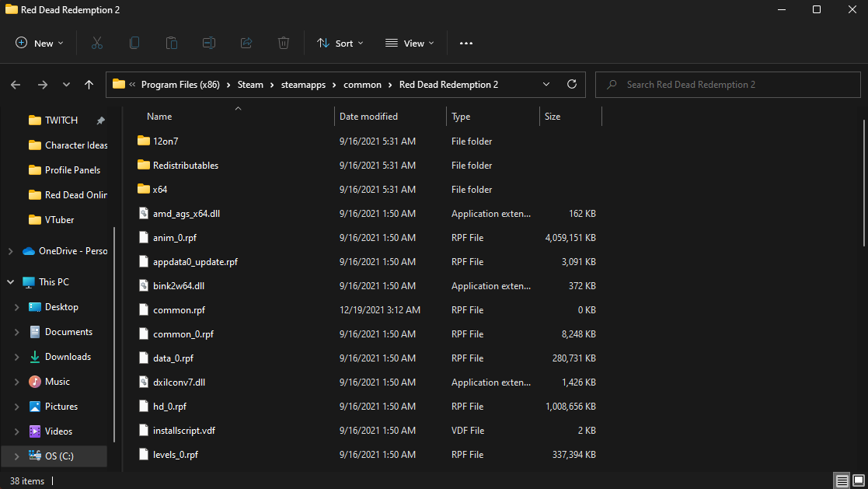The width and height of the screenshot is (868, 489).
Task: Click the Paste clipboard icon
Action: (172, 44)
